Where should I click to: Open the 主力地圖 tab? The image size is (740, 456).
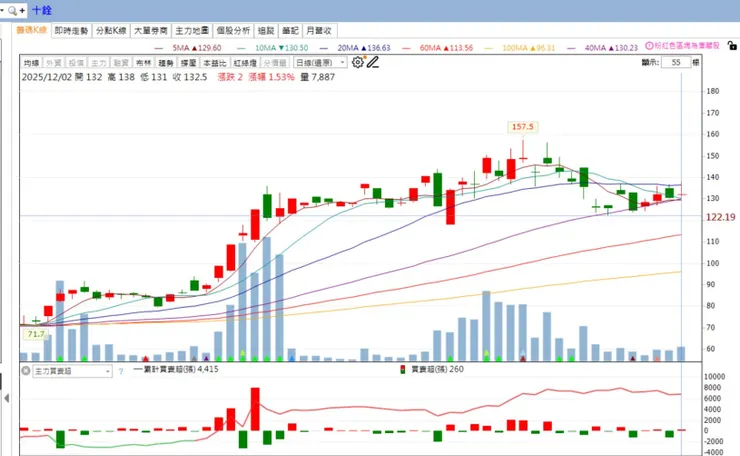coord(192,31)
